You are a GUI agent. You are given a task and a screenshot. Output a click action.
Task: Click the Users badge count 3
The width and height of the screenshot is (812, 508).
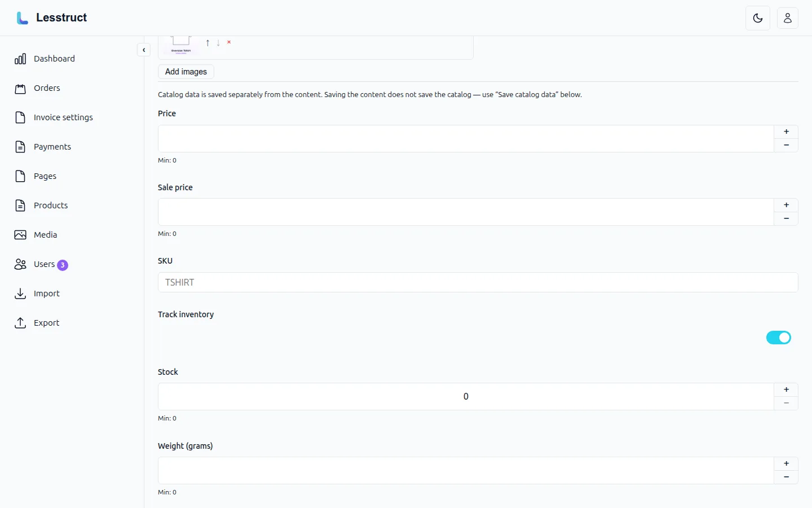click(63, 265)
